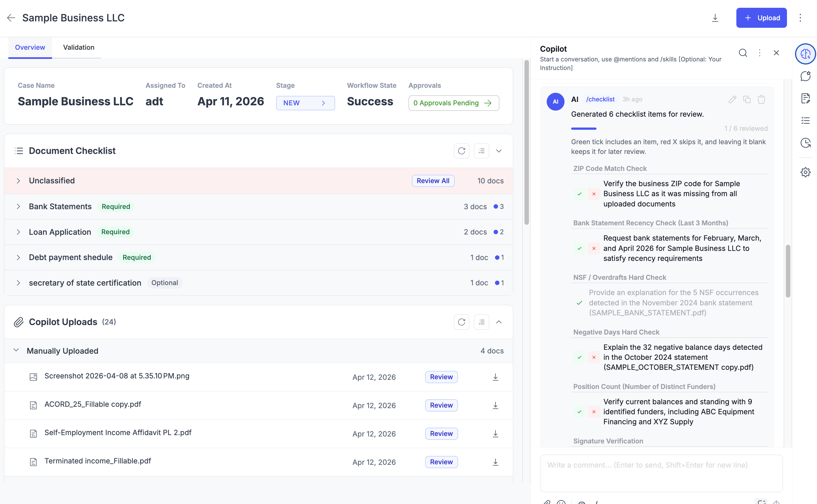Skip the Negative Days Hard Check item

tap(594, 357)
